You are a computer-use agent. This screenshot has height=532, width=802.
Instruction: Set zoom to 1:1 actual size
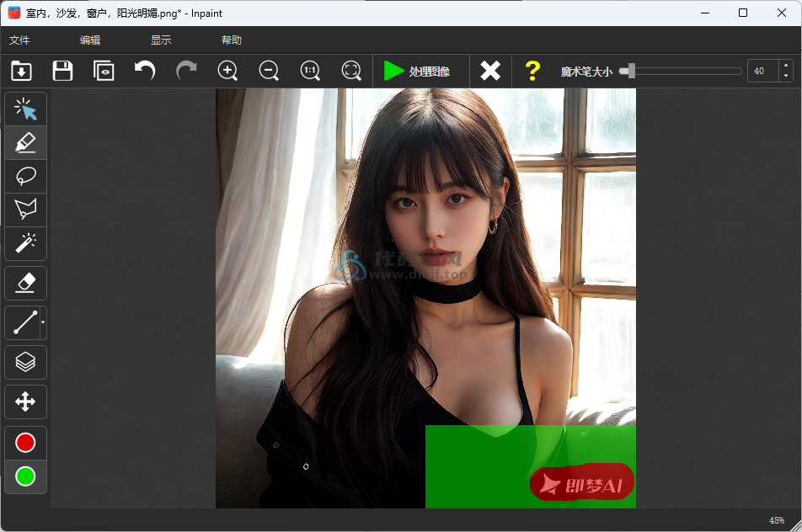tap(310, 71)
